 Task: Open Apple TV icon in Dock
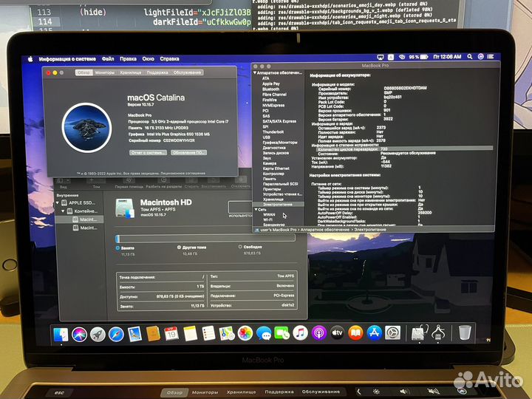(x=337, y=333)
